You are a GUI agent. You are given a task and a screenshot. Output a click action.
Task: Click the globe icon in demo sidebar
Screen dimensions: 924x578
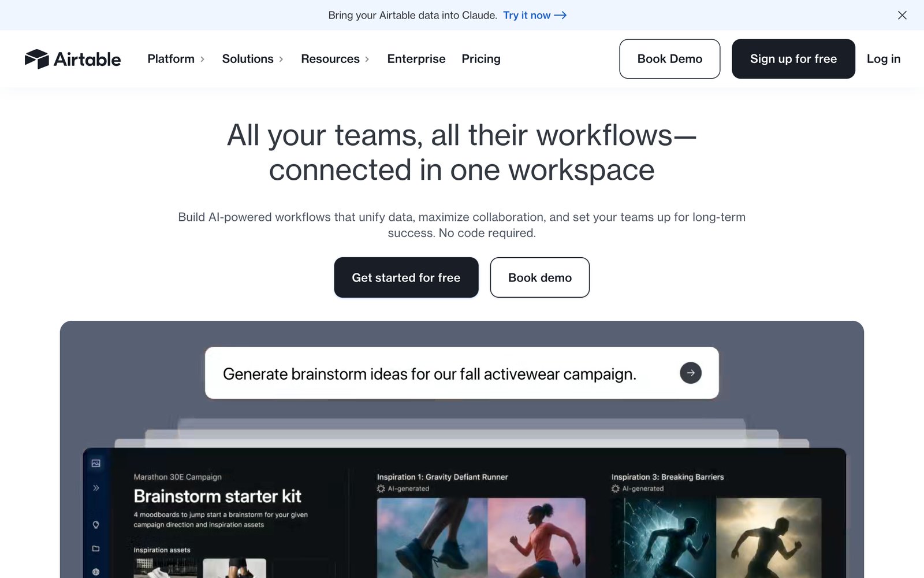point(96,572)
